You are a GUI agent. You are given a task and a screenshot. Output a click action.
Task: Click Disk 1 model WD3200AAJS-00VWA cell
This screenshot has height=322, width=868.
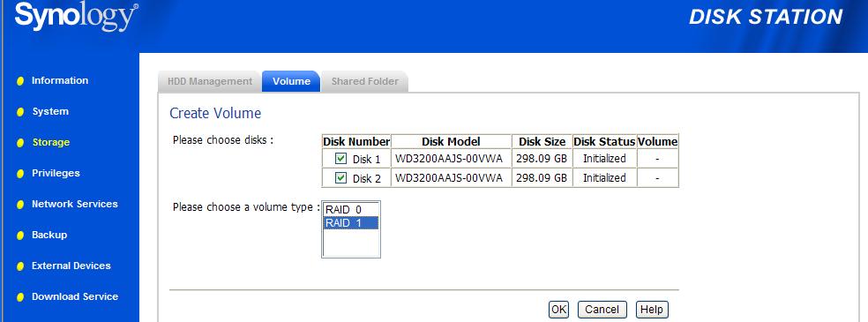pyautogui.click(x=451, y=159)
